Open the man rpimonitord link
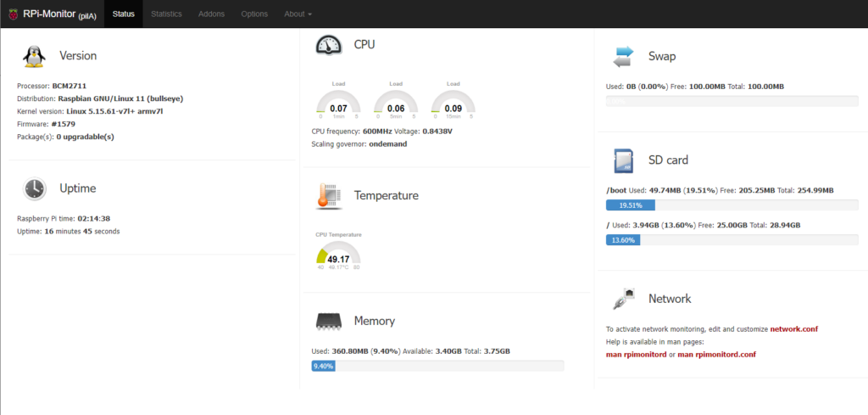Viewport: 868px width, 415px height. coord(636,354)
